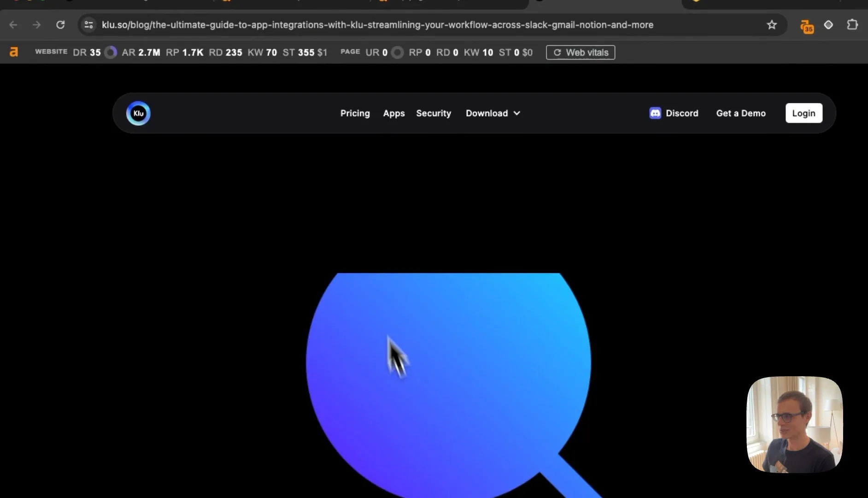Click the website ST 355 metric

299,53
